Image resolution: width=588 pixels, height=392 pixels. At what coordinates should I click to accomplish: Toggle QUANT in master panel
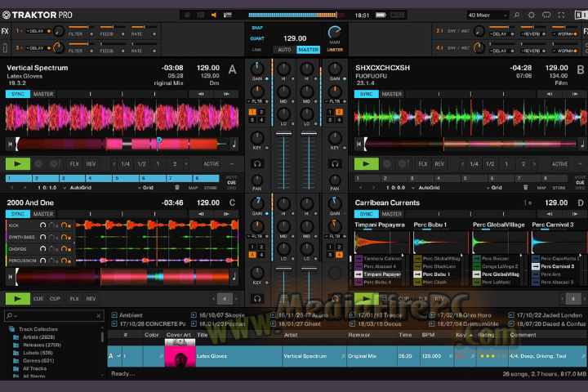[x=257, y=38]
